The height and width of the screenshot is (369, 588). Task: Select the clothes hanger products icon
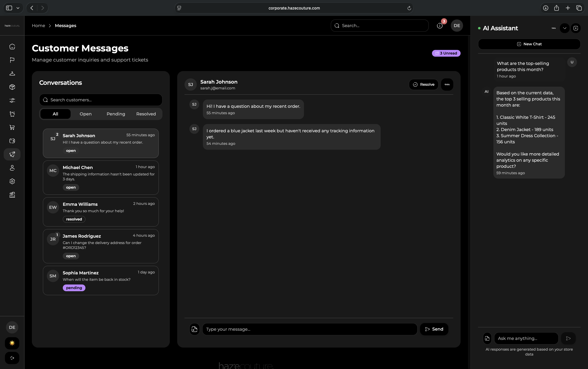click(12, 73)
